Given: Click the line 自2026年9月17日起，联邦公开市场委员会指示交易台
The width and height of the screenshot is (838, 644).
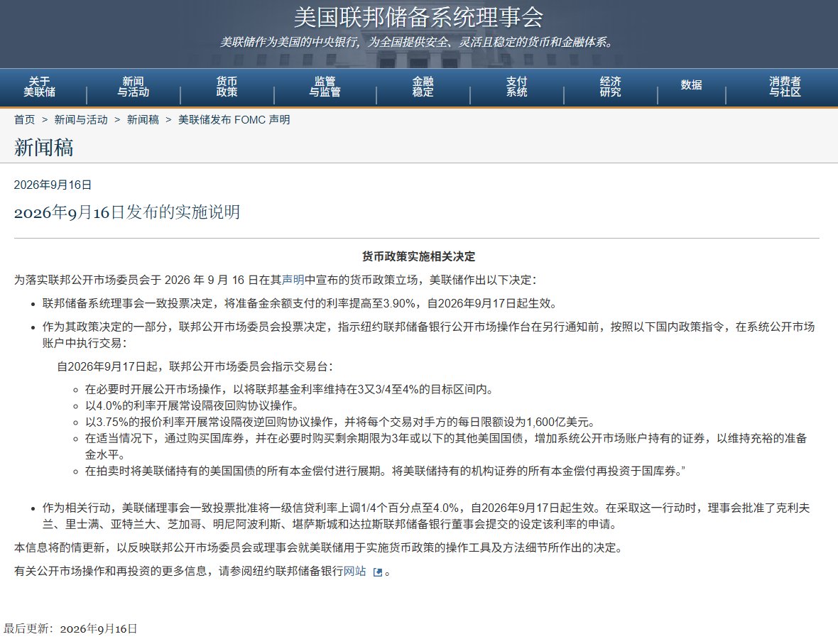Looking at the screenshot, I should [x=195, y=366].
